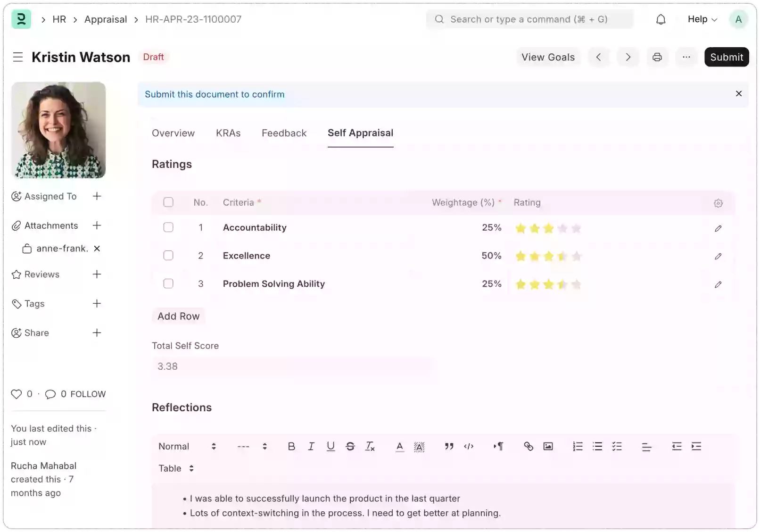Viewport: 760px width, 532px height.
Task: Switch to the Feedback tab
Action: 284,133
